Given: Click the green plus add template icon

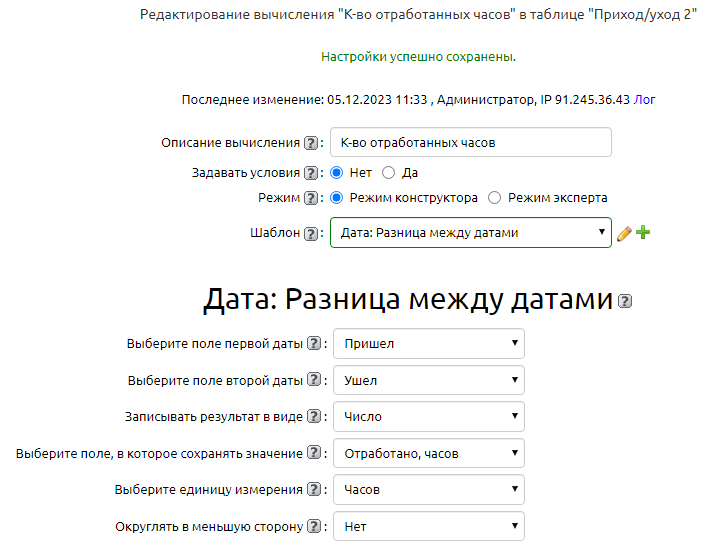Looking at the screenshot, I should point(643,233).
